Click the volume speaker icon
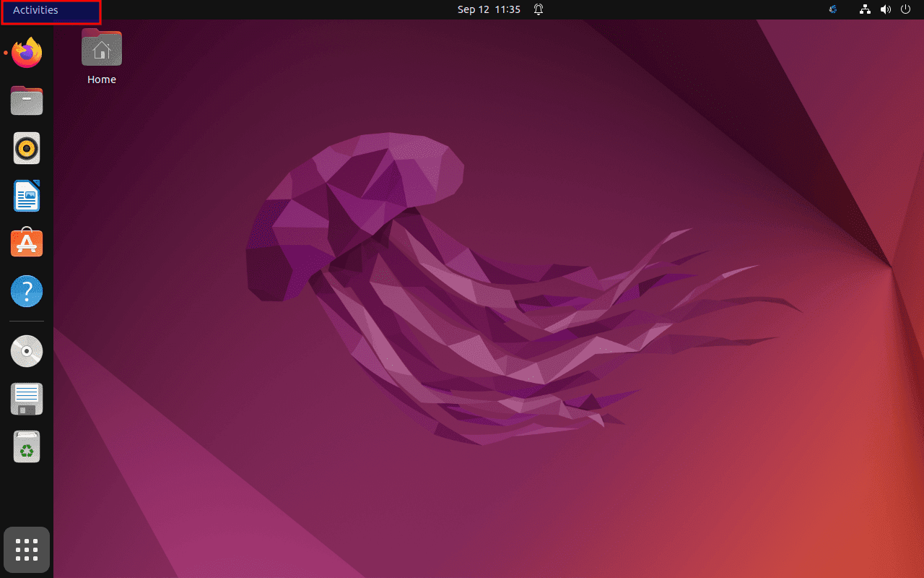924x578 pixels. pyautogui.click(x=886, y=10)
